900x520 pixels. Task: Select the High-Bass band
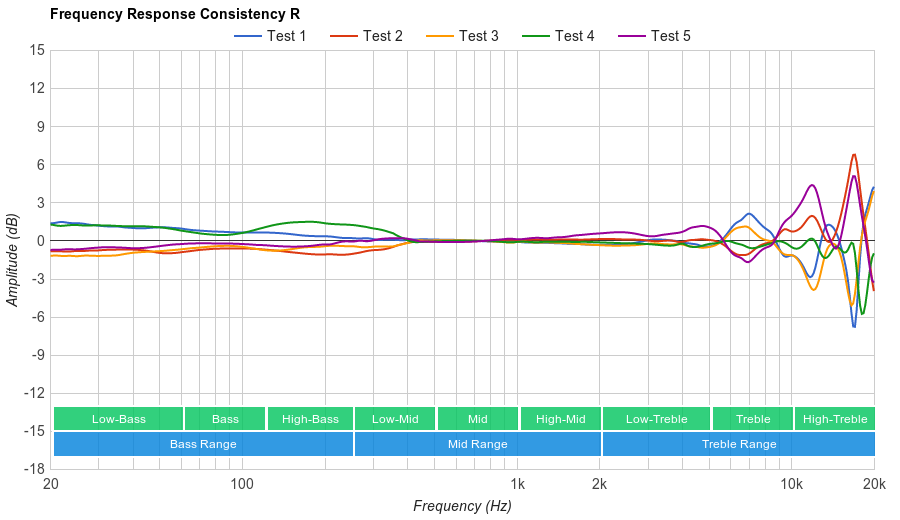pos(310,419)
